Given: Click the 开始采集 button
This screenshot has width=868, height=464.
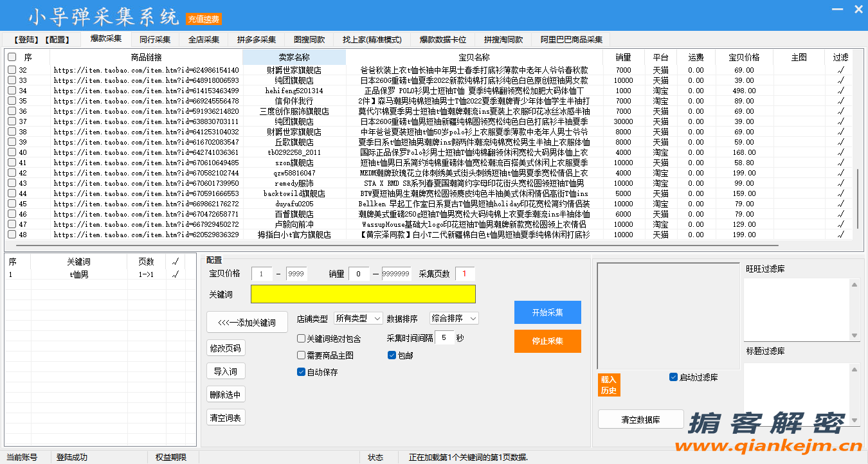Looking at the screenshot, I should click(547, 312).
